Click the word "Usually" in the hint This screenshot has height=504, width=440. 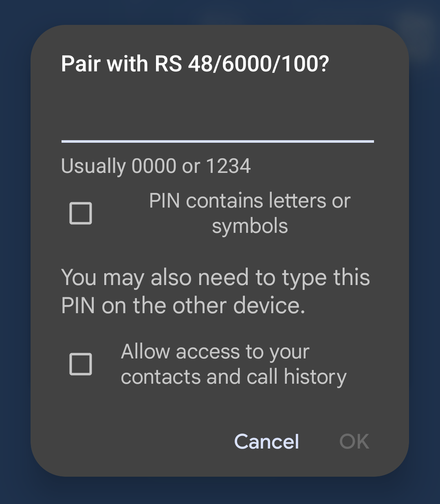pyautogui.click(x=93, y=166)
